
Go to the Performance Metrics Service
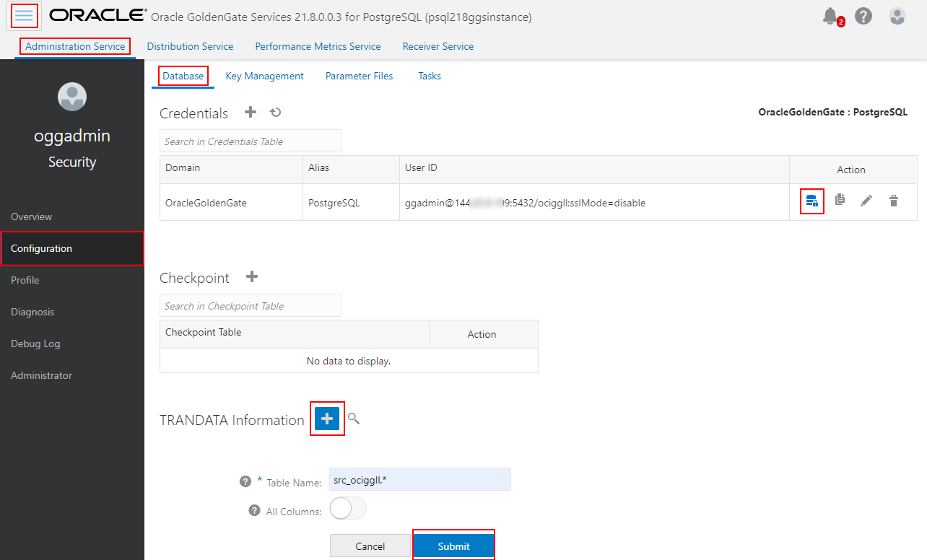[318, 46]
